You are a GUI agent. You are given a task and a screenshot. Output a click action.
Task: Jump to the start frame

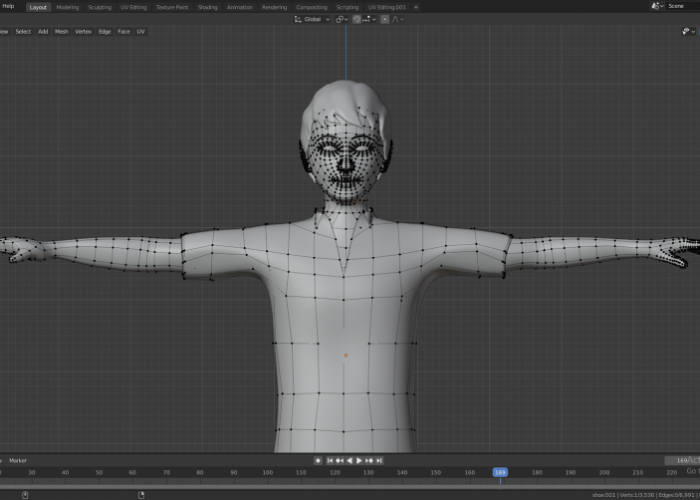click(x=330, y=460)
